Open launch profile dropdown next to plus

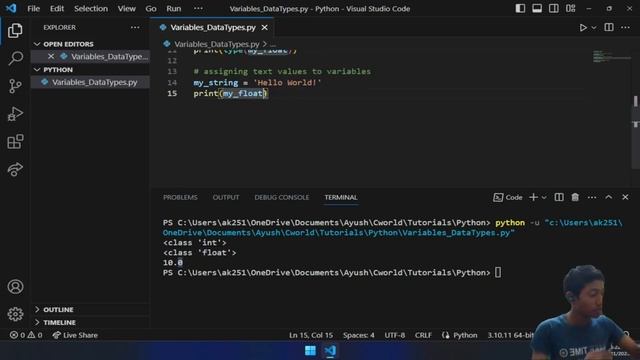544,197
